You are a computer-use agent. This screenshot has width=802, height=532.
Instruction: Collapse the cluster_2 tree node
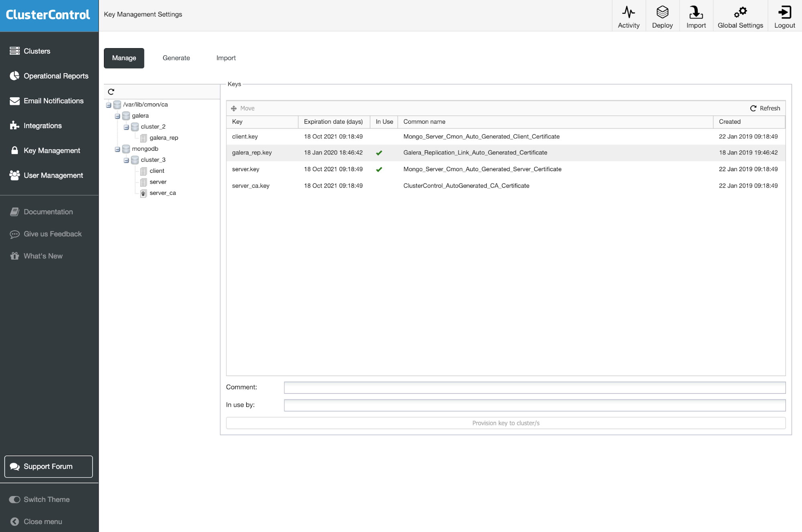tap(126, 127)
